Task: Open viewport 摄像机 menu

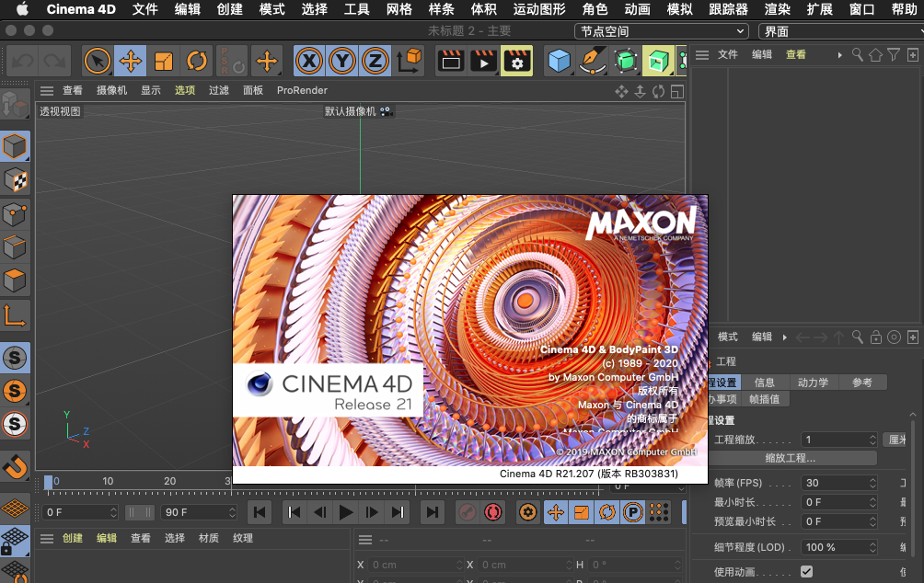Action: pos(112,90)
